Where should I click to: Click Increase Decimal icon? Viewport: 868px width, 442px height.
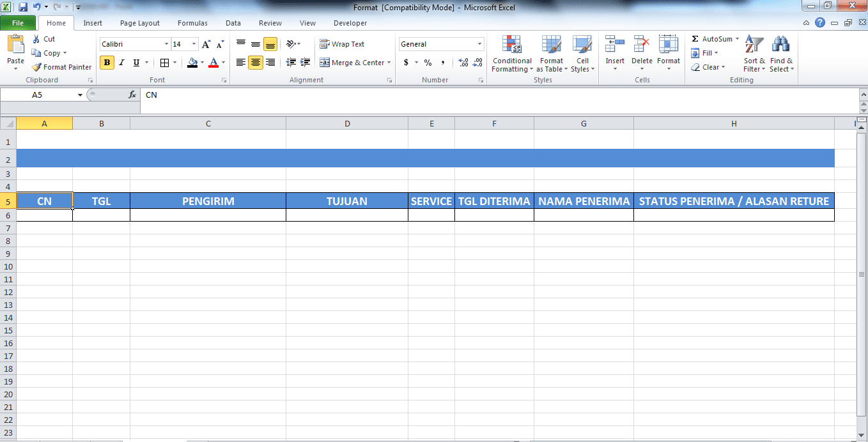pos(463,63)
